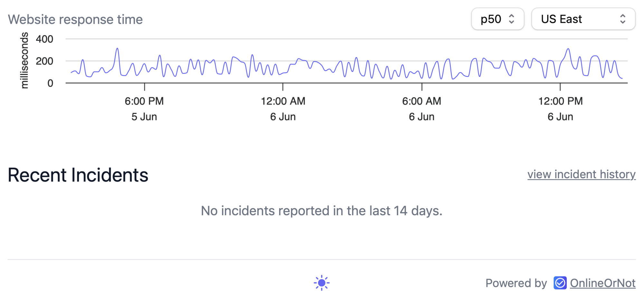The height and width of the screenshot is (296, 644).
Task: Click the Website response time heading
Action: point(75,19)
